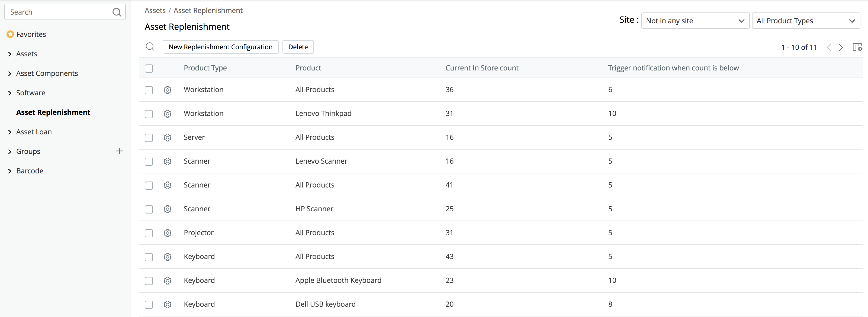Image resolution: width=868 pixels, height=317 pixels.
Task: Click the table search magnifier icon
Action: tap(150, 47)
